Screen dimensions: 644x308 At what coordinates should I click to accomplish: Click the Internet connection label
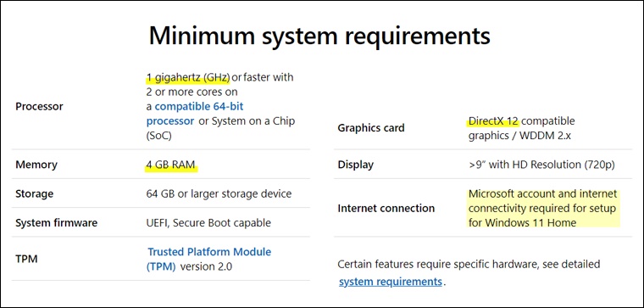click(386, 208)
